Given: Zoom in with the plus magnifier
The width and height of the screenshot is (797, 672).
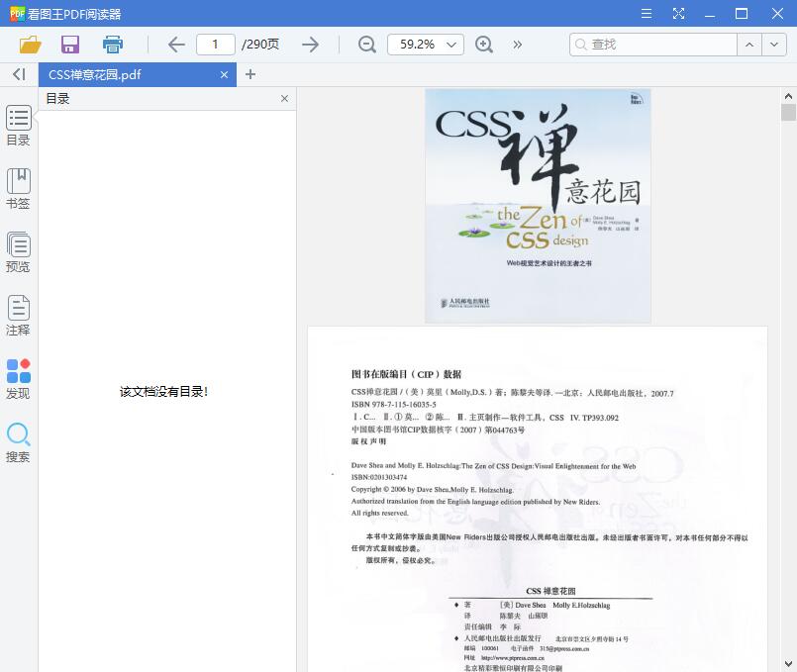Looking at the screenshot, I should pyautogui.click(x=483, y=45).
